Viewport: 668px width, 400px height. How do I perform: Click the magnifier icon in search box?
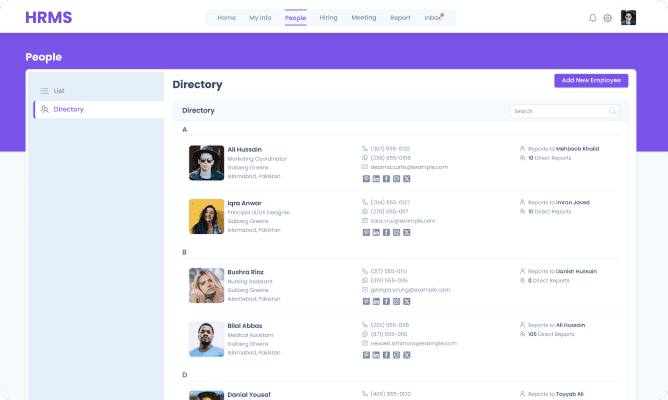(x=612, y=111)
